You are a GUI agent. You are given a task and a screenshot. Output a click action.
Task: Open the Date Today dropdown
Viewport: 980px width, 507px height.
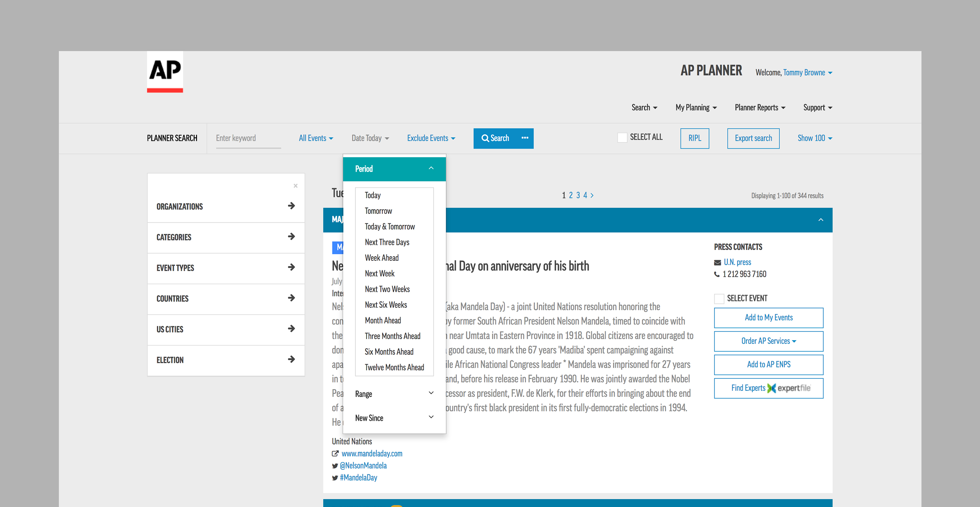coord(370,138)
